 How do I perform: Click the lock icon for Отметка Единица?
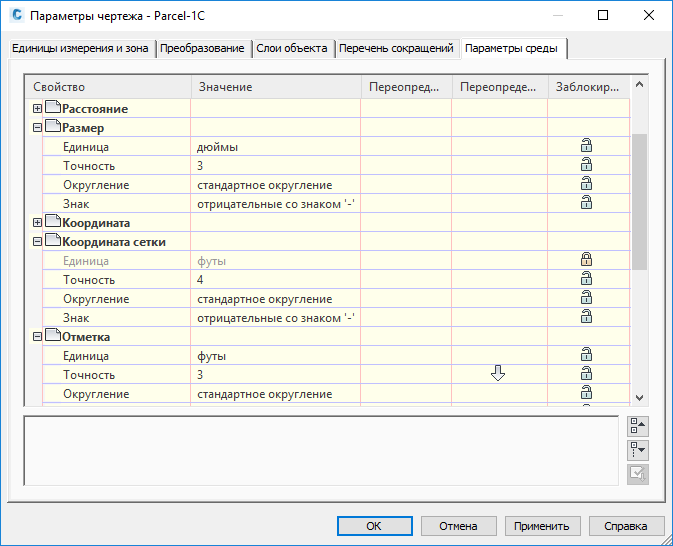click(x=587, y=355)
